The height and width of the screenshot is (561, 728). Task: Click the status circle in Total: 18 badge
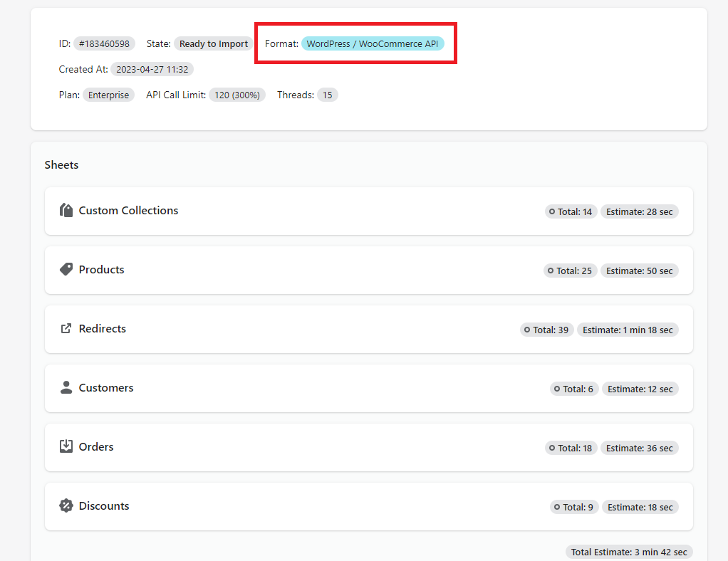552,448
